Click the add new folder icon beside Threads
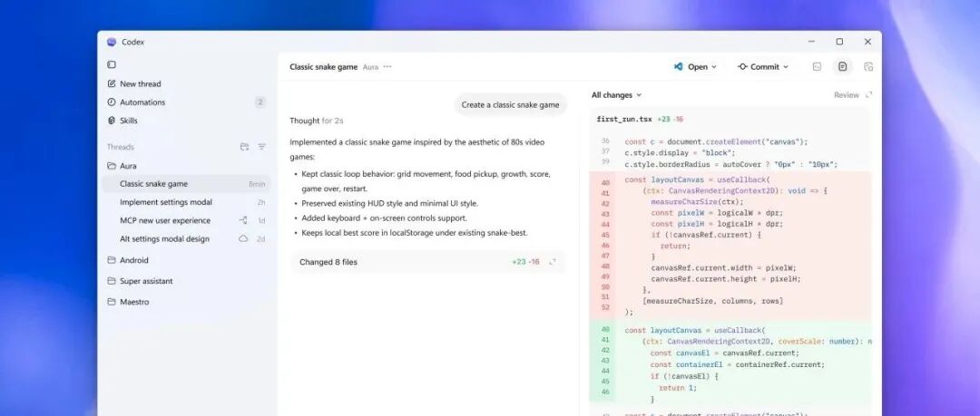 point(244,147)
